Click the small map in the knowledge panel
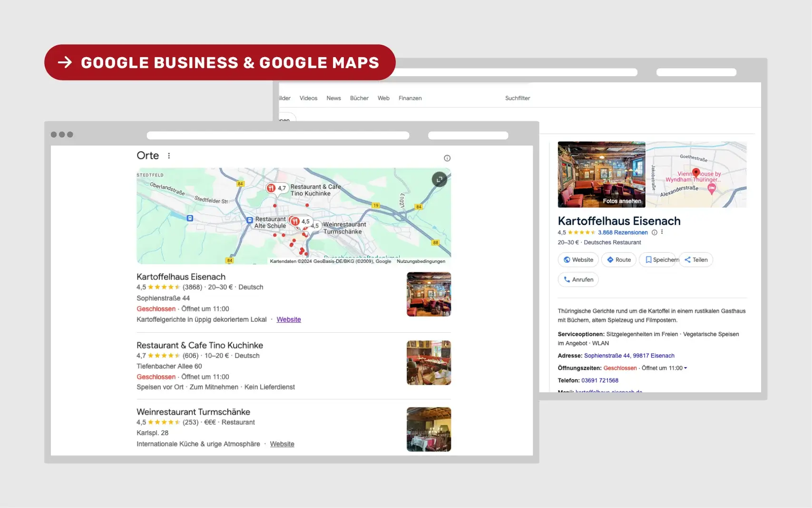The height and width of the screenshot is (508, 812). (x=696, y=174)
